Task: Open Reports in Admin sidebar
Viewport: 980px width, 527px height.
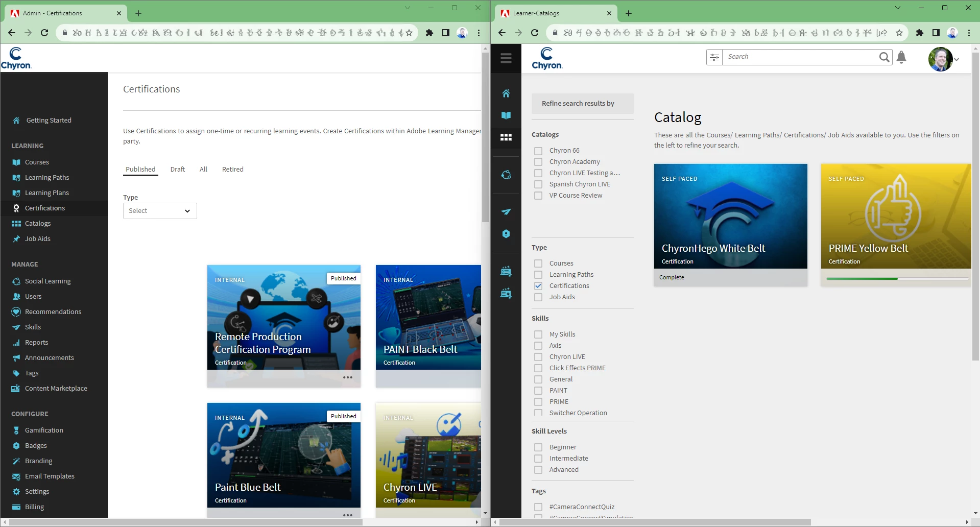Action: coord(36,343)
